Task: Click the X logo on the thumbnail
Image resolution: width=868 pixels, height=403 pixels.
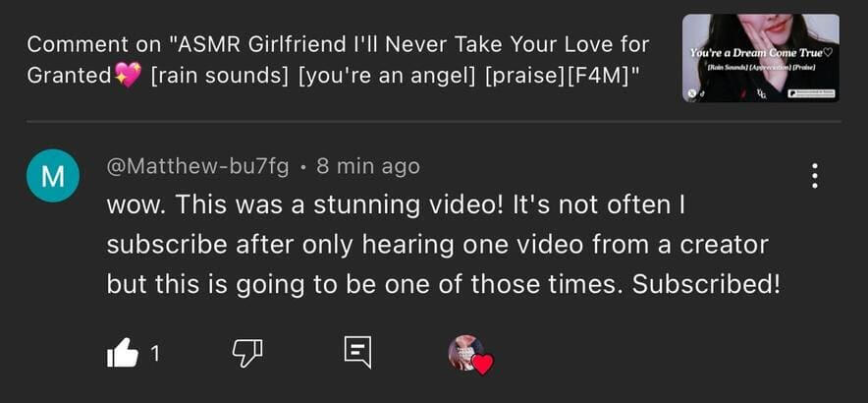Action: (692, 91)
